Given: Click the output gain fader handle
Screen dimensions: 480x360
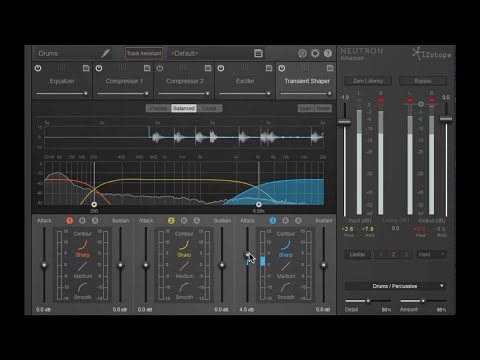Looking at the screenshot, I should (446, 119).
